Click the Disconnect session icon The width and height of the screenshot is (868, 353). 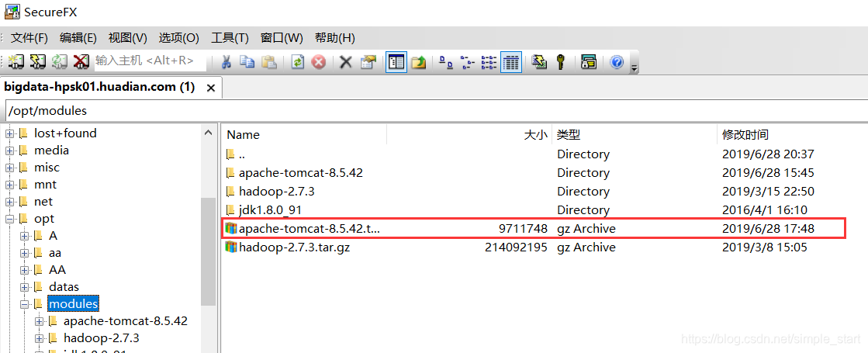tap(81, 61)
